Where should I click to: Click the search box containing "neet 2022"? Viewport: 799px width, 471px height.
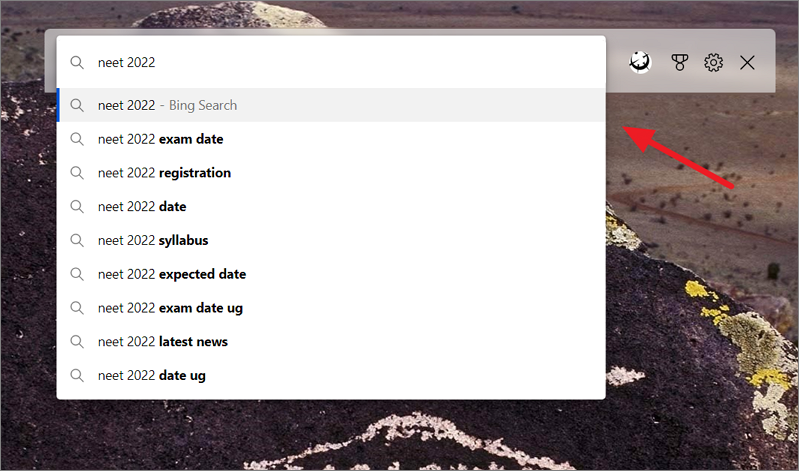(x=331, y=62)
